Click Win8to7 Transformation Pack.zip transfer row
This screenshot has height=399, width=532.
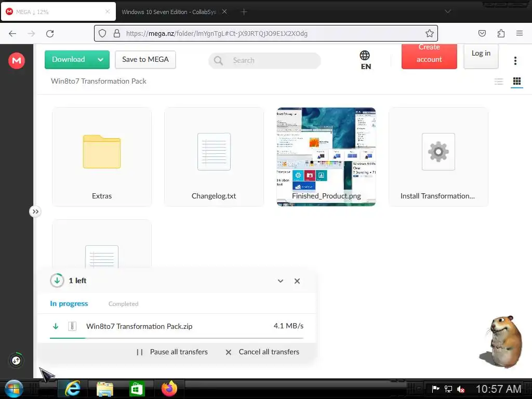coord(177,326)
